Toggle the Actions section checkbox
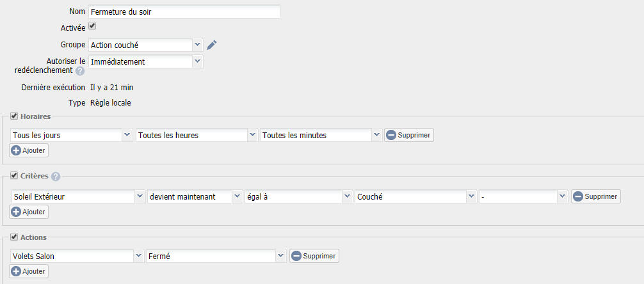644x284 pixels. point(13,237)
